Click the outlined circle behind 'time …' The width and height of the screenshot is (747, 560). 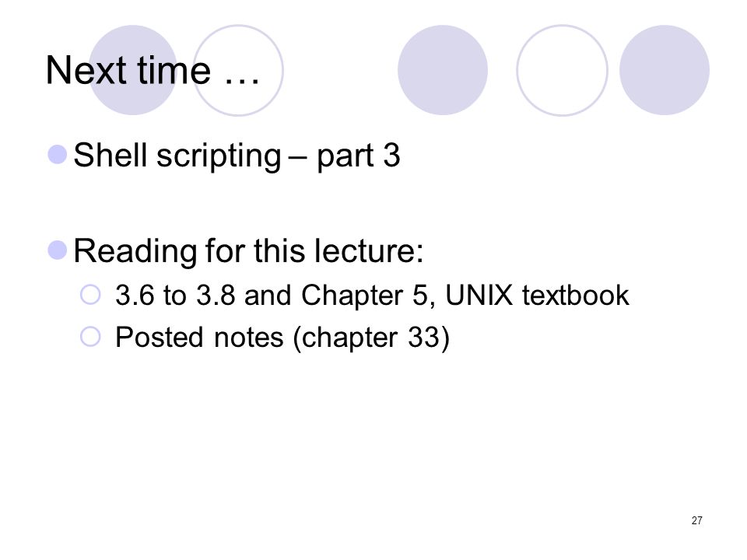coord(238,70)
